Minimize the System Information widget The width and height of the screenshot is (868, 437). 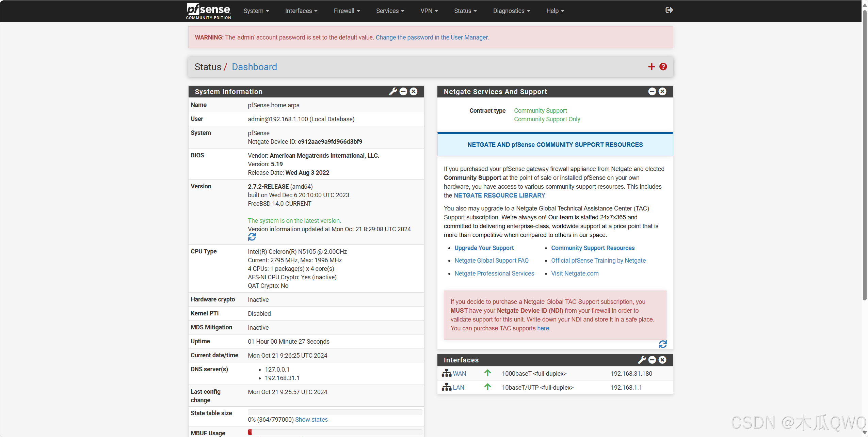click(x=403, y=91)
